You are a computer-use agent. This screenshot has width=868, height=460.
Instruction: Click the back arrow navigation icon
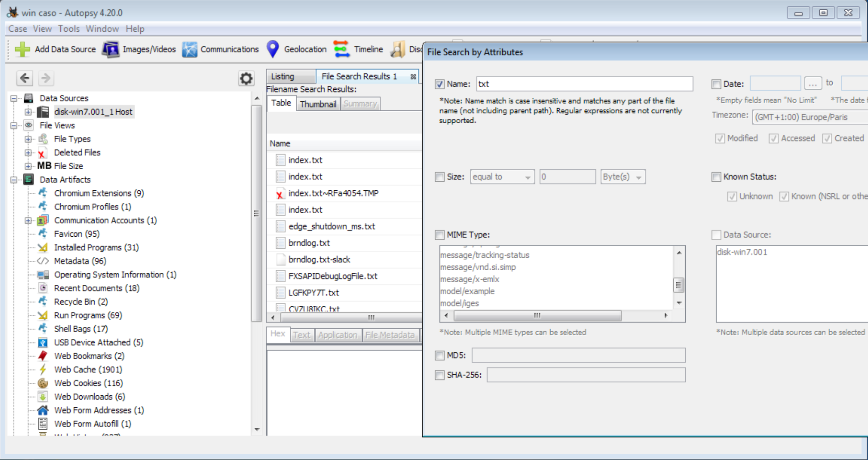click(x=25, y=78)
